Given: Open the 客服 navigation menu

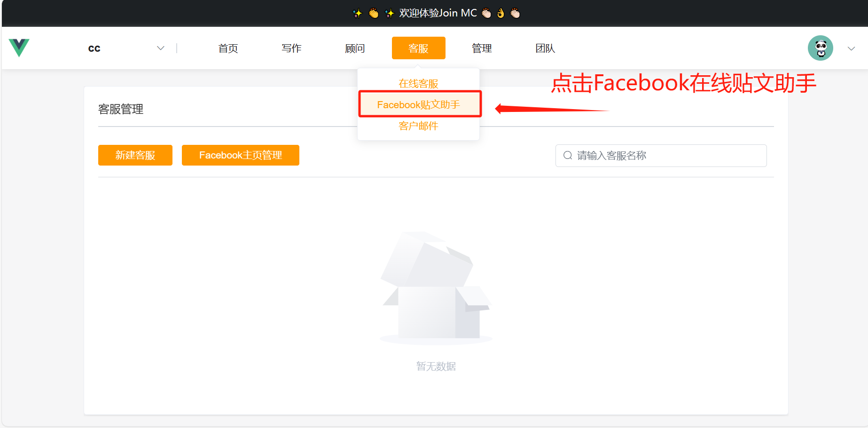Looking at the screenshot, I should tap(418, 48).
